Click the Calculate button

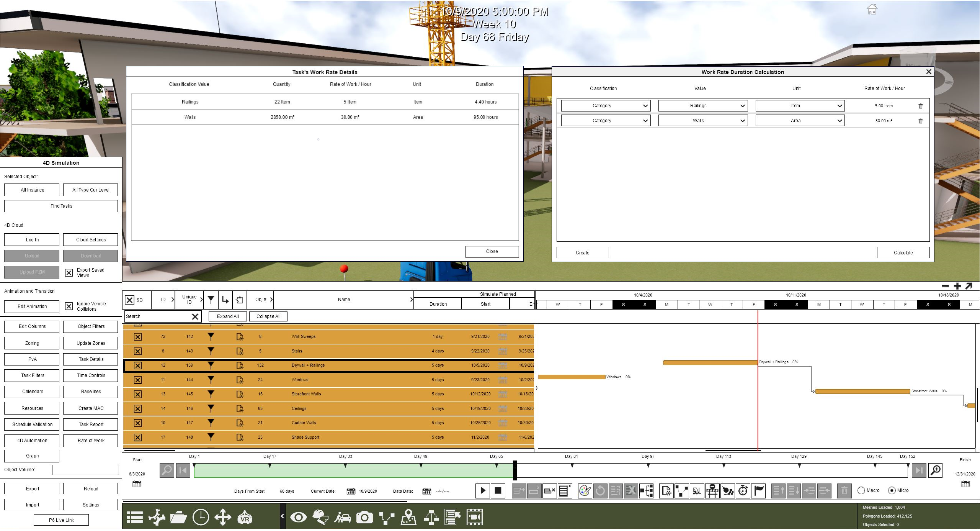tap(903, 253)
